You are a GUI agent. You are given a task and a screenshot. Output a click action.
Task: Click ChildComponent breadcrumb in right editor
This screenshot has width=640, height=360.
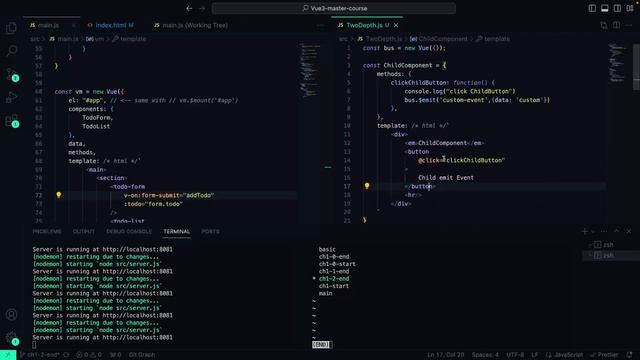tap(439, 39)
